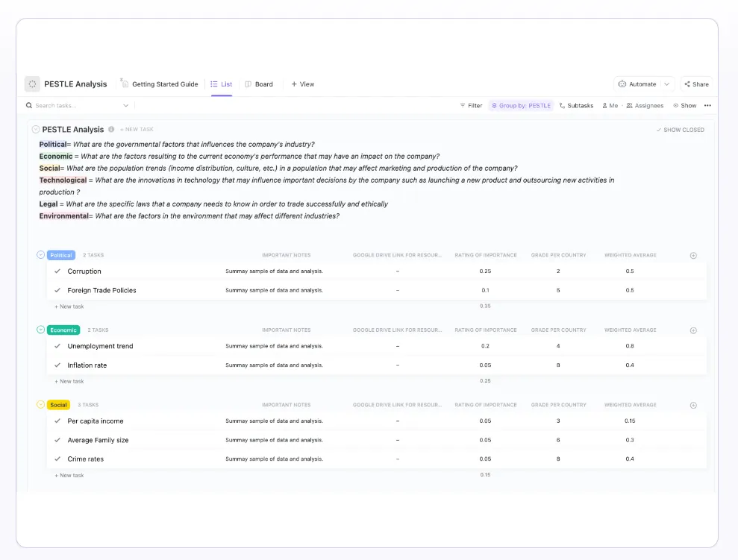Open the Unemployment trend task
Viewport: 738px width, 560px height.
click(x=100, y=346)
